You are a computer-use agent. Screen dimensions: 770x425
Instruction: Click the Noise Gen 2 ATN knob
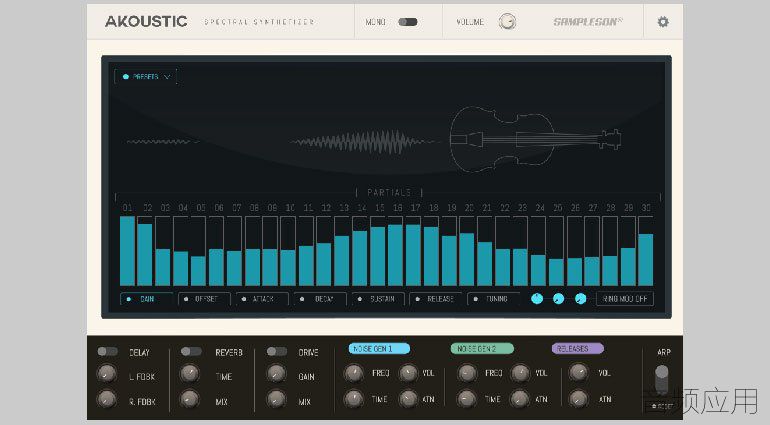pos(521,399)
